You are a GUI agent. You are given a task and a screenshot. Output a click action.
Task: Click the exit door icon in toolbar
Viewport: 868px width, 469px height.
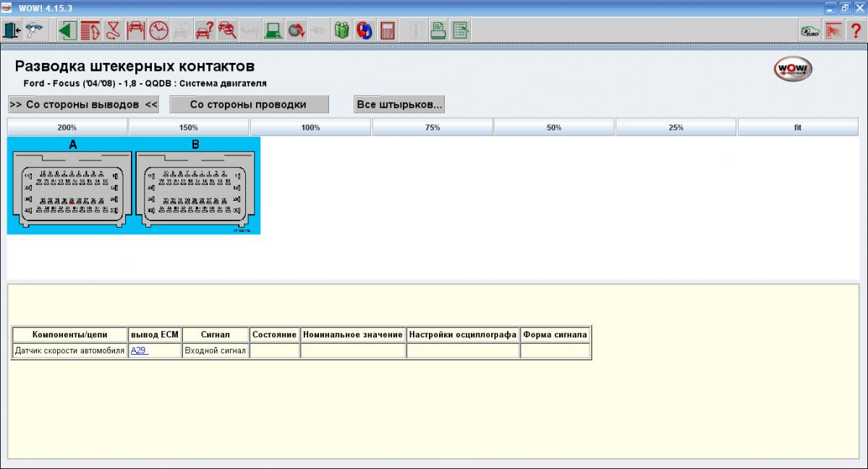12,30
